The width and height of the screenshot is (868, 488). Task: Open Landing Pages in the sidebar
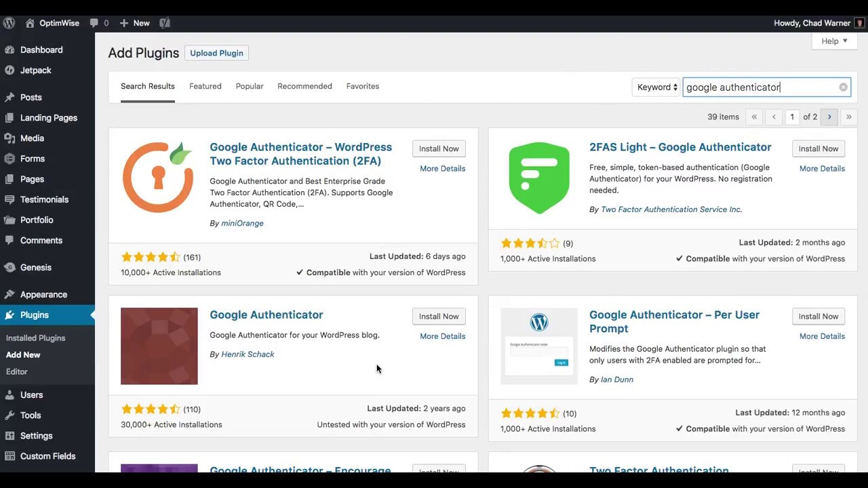click(x=47, y=118)
